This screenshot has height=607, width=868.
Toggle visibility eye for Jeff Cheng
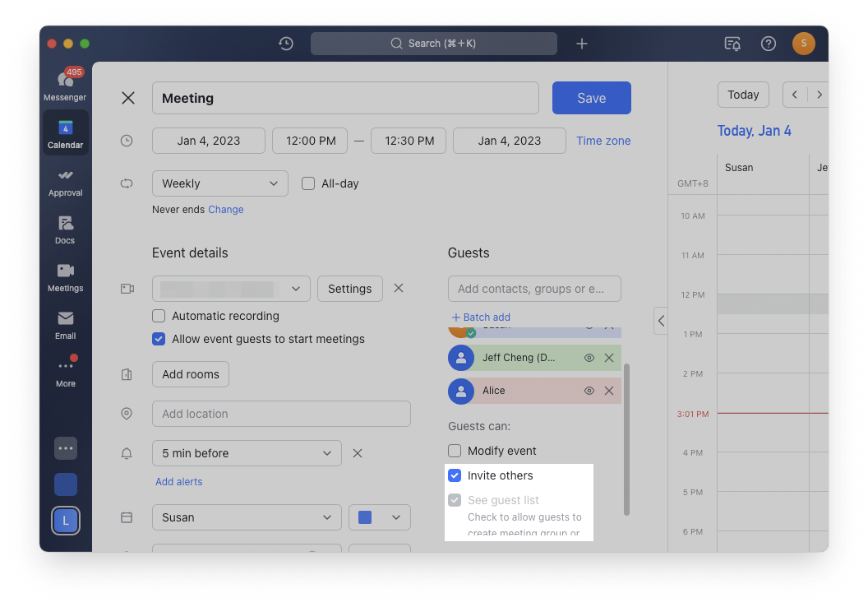click(x=589, y=358)
